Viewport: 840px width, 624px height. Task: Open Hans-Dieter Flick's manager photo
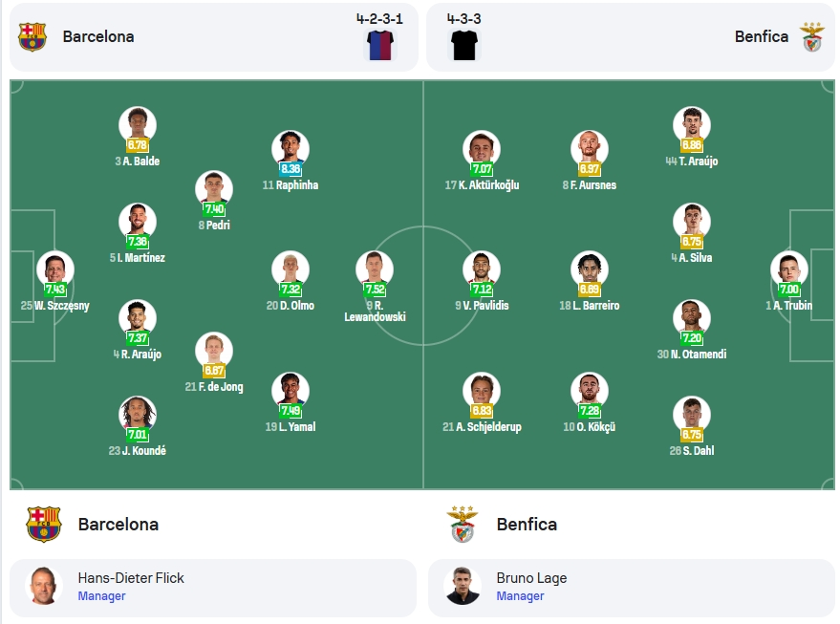point(43,586)
